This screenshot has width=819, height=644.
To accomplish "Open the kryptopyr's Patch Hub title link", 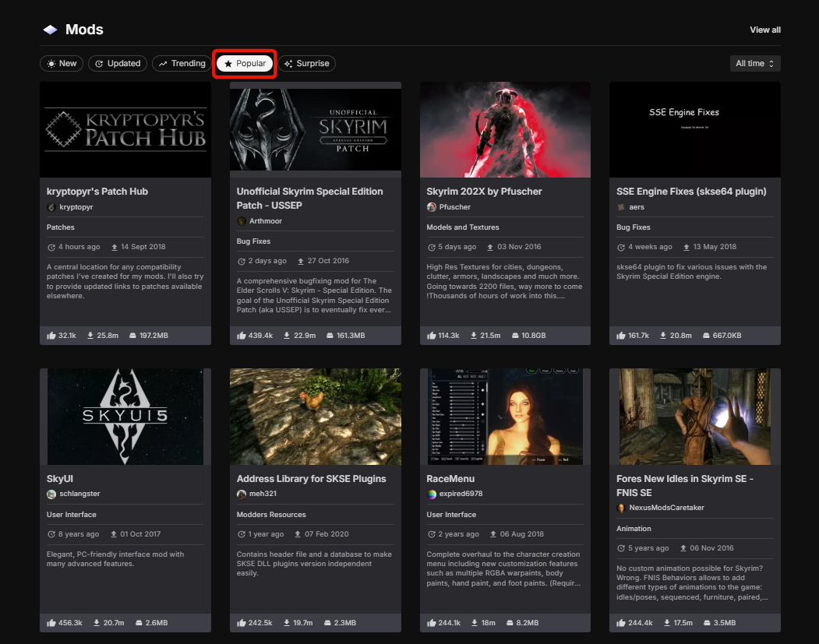I will [x=97, y=192].
